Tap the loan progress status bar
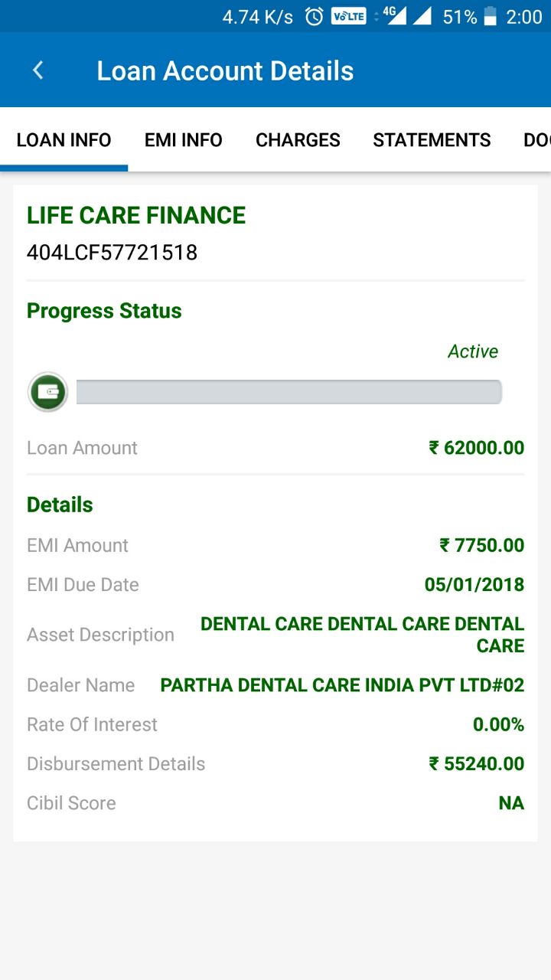This screenshot has width=551, height=980. pos(289,392)
